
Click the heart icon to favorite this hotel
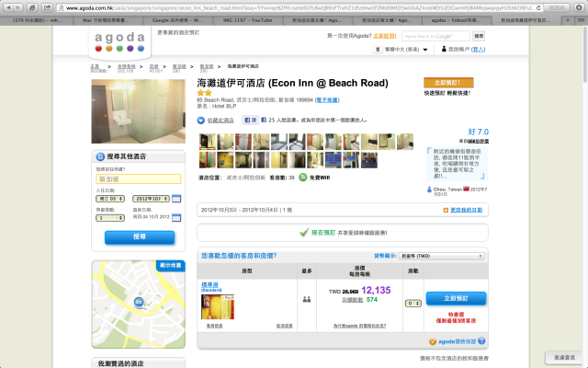pos(201,121)
